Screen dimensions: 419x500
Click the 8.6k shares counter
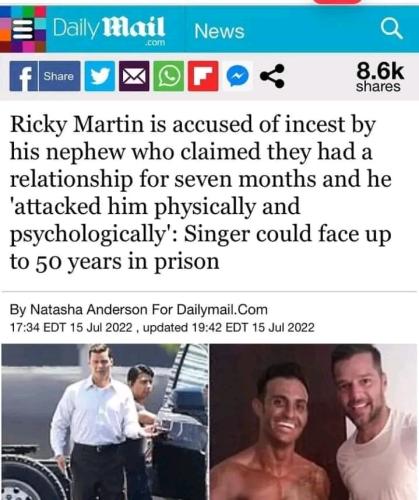(380, 77)
